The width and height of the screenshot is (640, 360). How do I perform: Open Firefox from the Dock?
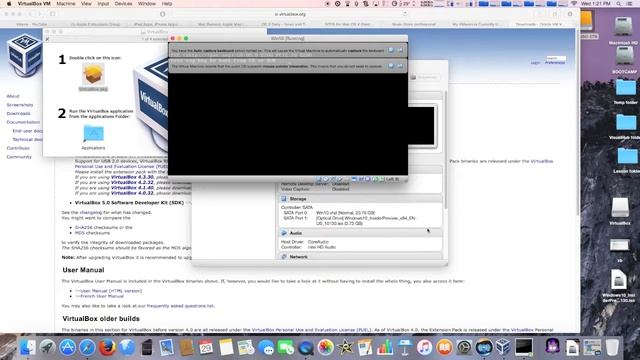click(x=107, y=347)
